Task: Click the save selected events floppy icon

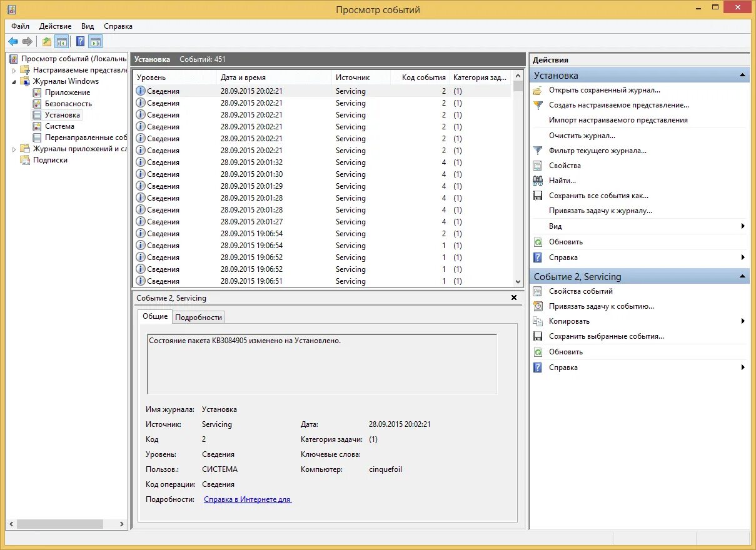Action: [538, 336]
